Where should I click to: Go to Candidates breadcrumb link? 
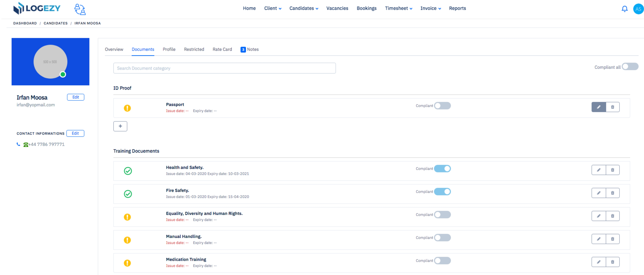click(x=56, y=23)
